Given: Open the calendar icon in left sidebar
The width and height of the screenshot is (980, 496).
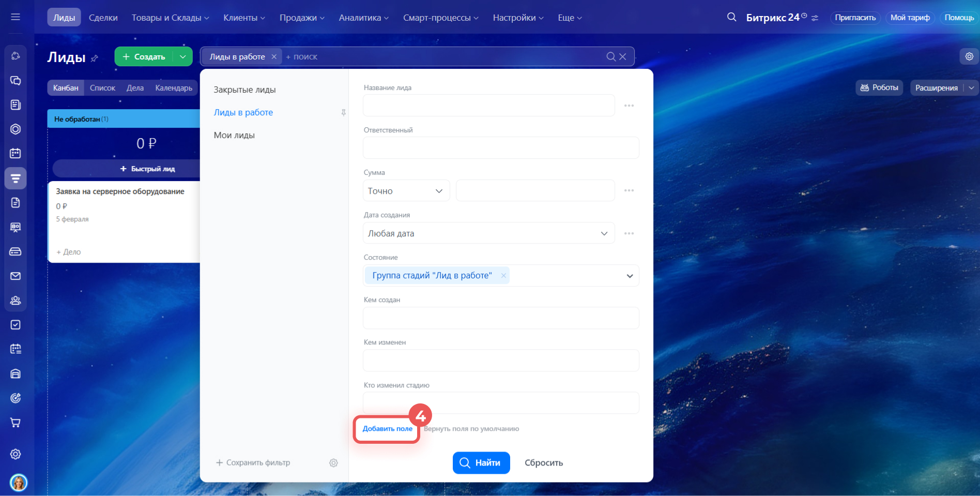Looking at the screenshot, I should tap(16, 153).
